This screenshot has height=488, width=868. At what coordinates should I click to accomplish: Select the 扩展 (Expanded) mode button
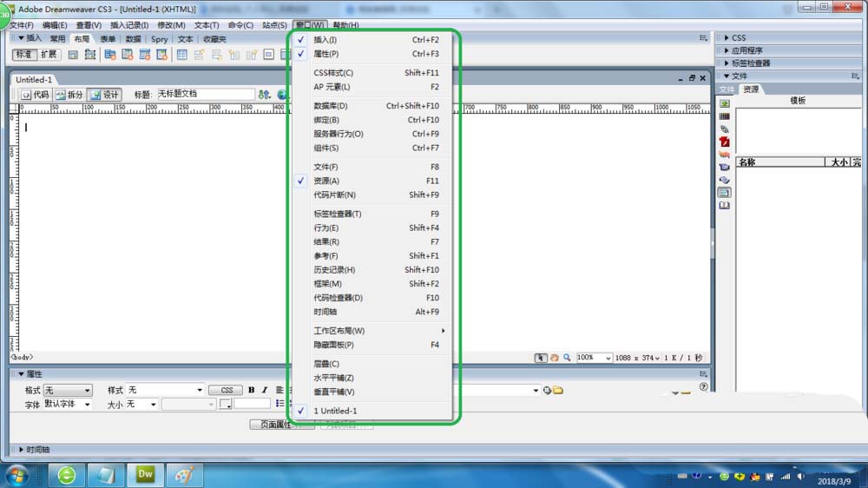coord(49,55)
